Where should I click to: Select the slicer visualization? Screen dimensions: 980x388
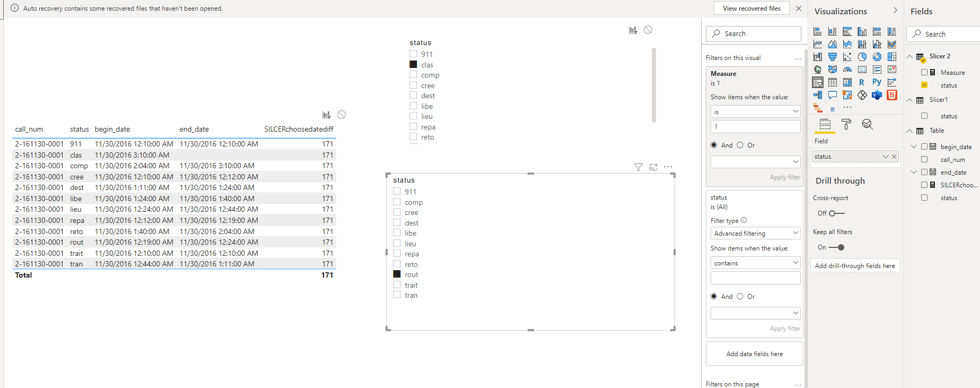tap(818, 82)
